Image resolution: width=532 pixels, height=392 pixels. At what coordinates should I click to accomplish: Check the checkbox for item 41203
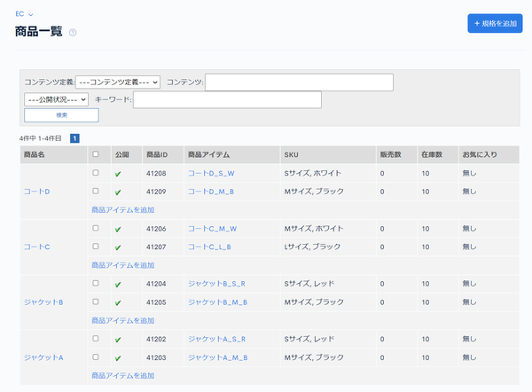click(x=96, y=357)
